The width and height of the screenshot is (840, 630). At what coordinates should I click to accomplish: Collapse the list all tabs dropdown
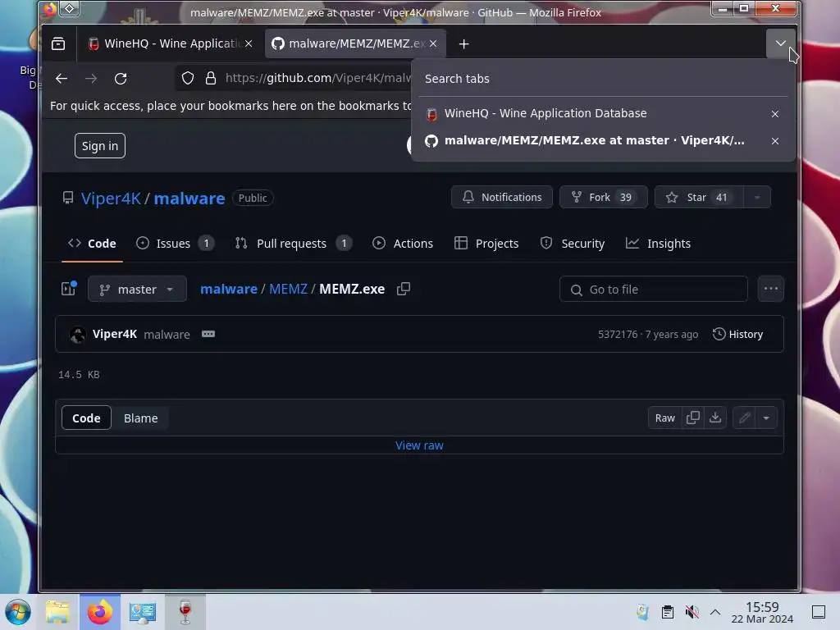point(781,43)
